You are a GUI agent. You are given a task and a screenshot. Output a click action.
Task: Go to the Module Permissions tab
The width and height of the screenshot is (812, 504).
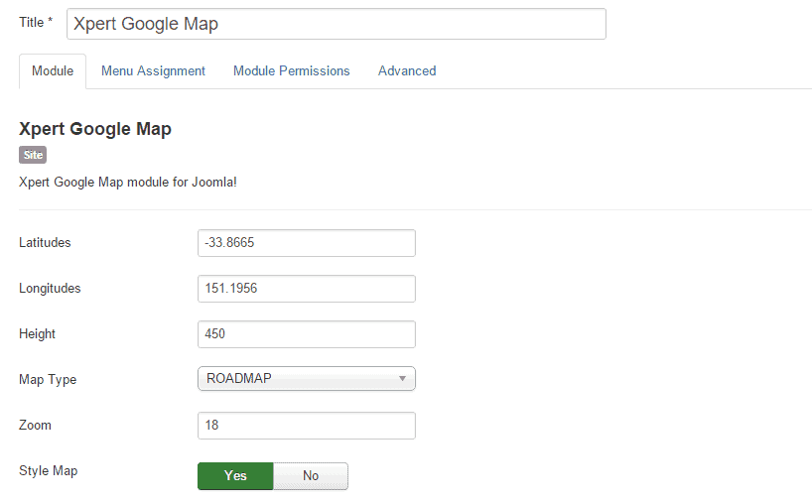[291, 71]
